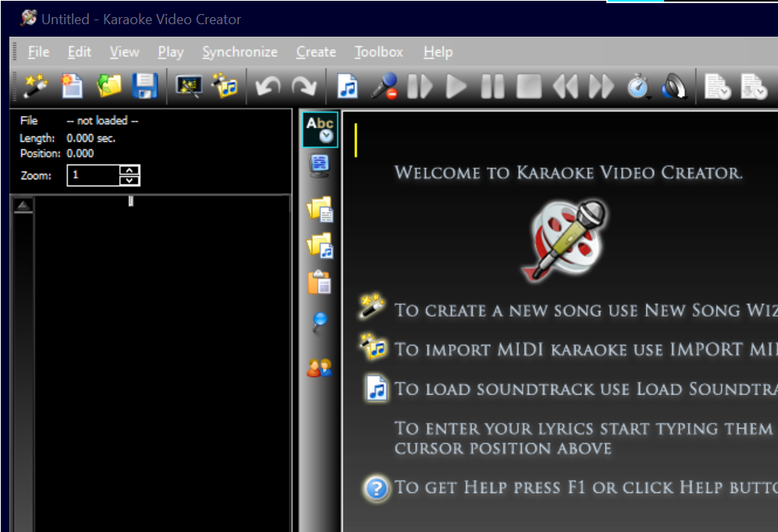Image resolution: width=778 pixels, height=532 pixels.
Task: Load soundtrack using music note toolbar icon
Action: pyautogui.click(x=347, y=86)
